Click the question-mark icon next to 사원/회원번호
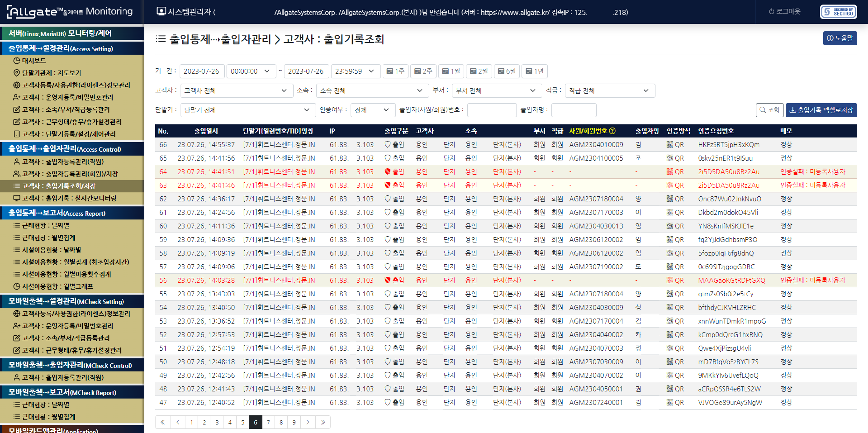This screenshot has width=868, height=433. click(x=612, y=131)
